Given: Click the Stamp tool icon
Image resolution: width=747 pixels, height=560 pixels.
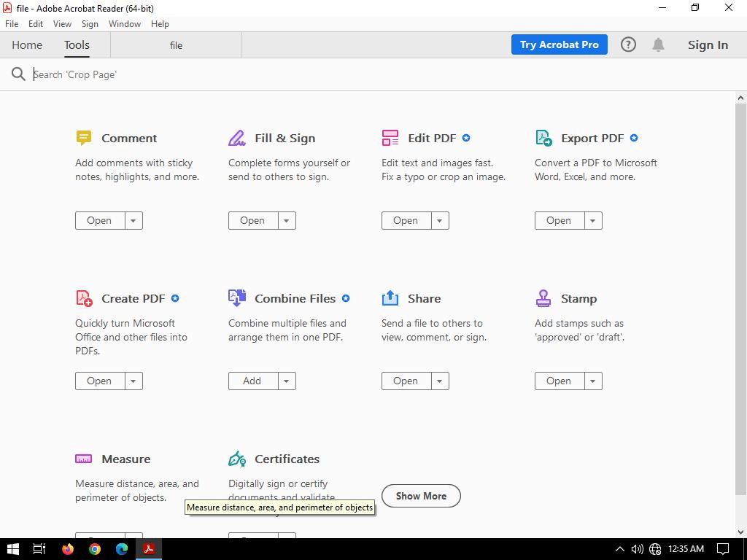Looking at the screenshot, I should point(543,298).
